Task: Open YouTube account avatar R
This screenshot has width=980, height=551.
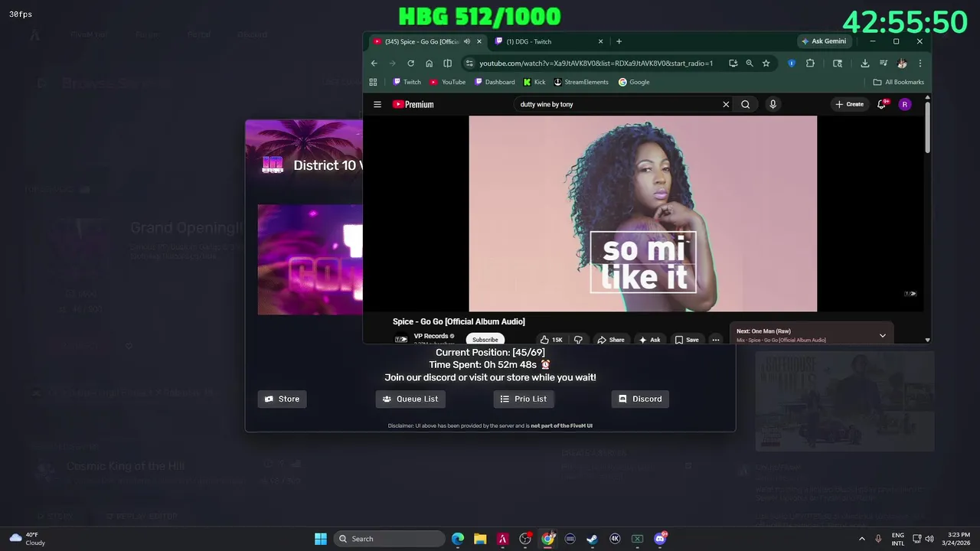Action: pos(905,104)
